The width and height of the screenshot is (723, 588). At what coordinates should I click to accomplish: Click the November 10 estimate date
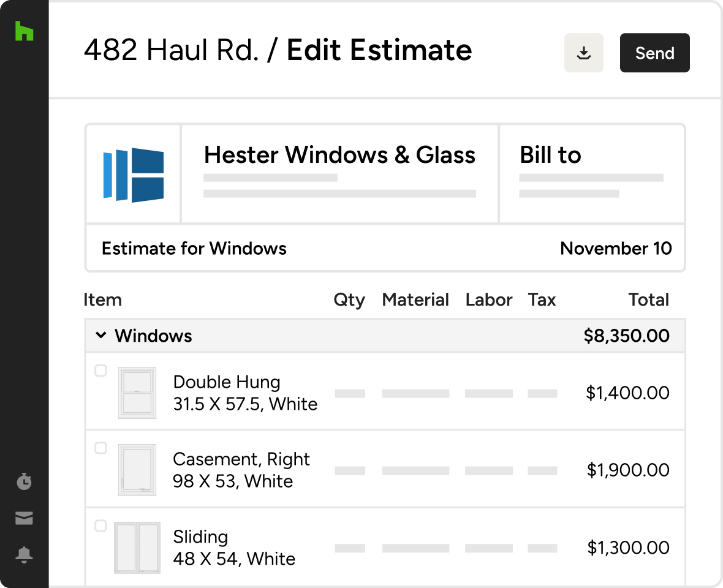tap(616, 249)
